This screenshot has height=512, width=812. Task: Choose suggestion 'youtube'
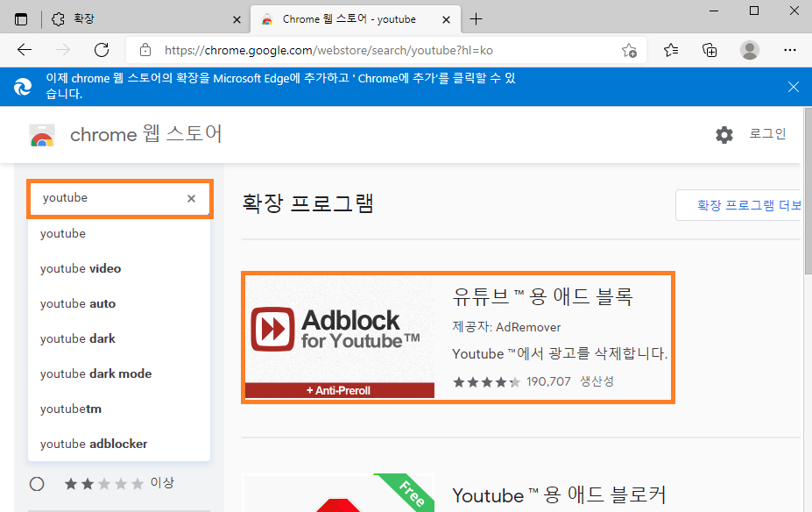click(x=119, y=234)
